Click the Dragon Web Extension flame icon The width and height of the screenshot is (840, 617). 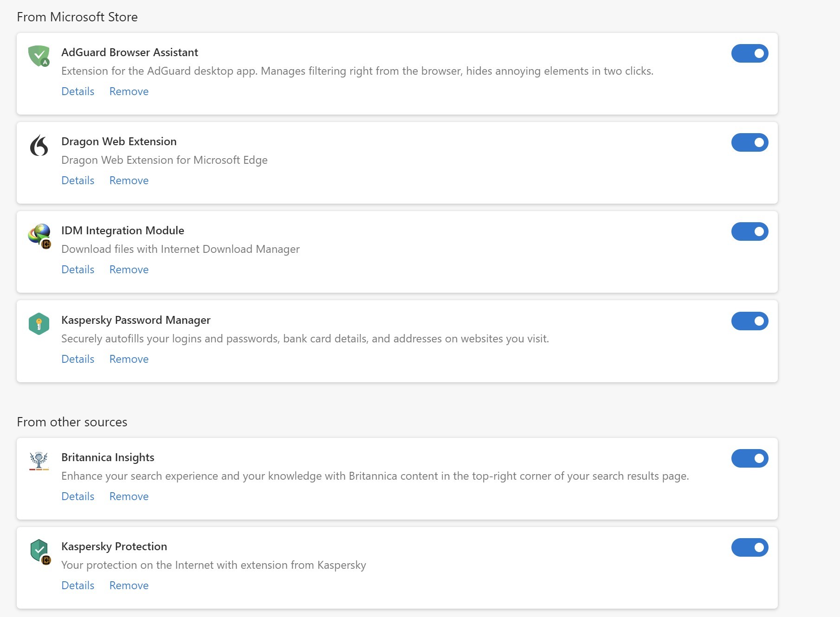click(x=39, y=145)
